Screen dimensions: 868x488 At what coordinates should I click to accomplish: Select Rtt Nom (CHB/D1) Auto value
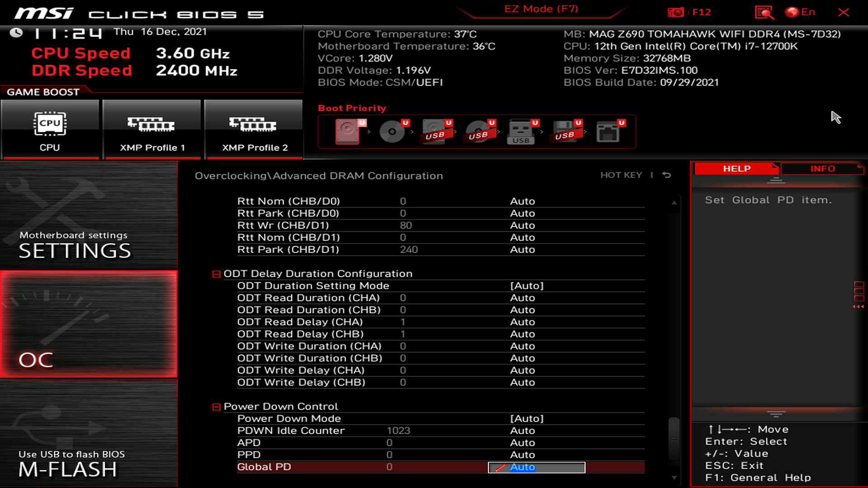(x=522, y=238)
